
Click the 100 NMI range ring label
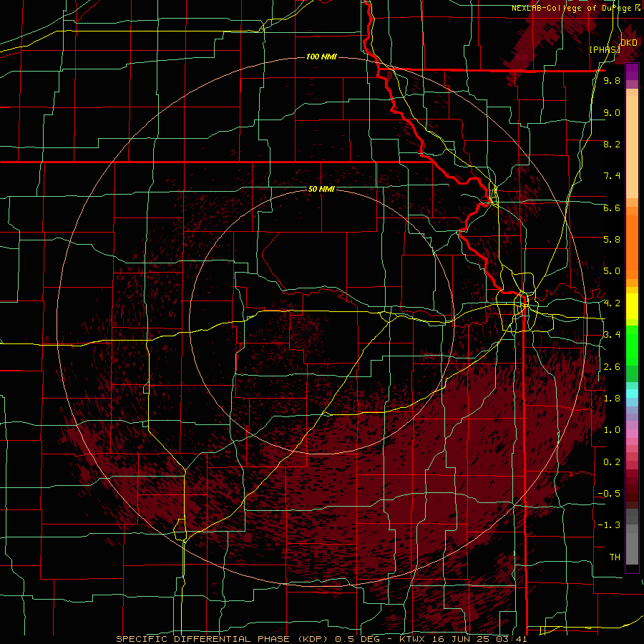[x=321, y=57]
